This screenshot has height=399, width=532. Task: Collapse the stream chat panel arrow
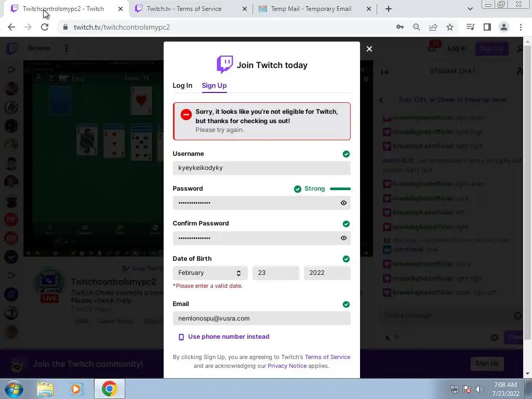384,72
